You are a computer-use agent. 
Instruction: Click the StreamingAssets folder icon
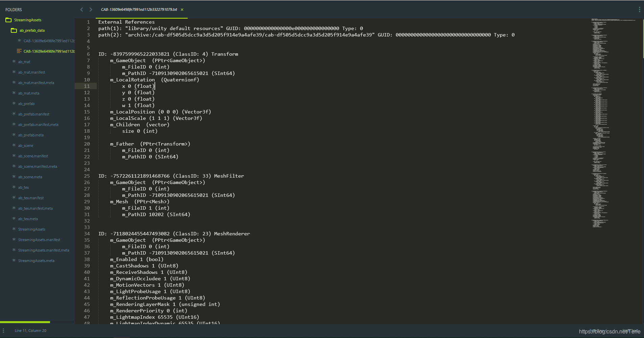pos(8,20)
